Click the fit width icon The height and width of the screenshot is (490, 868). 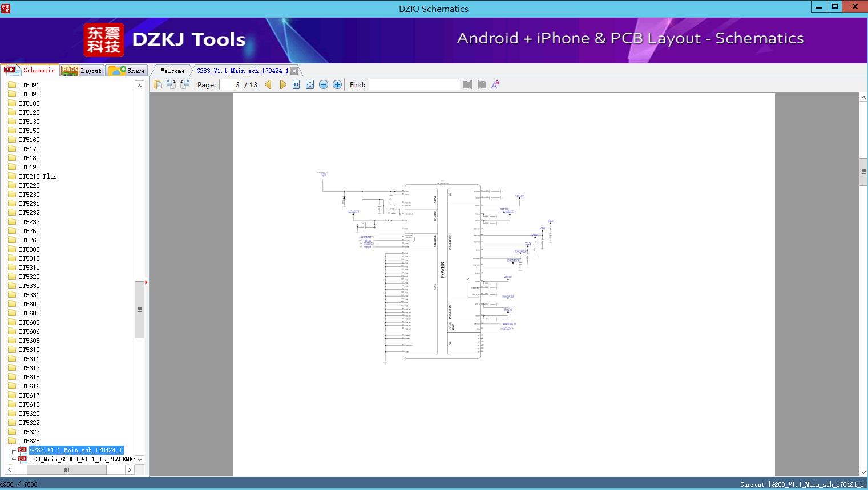pyautogui.click(x=296, y=84)
